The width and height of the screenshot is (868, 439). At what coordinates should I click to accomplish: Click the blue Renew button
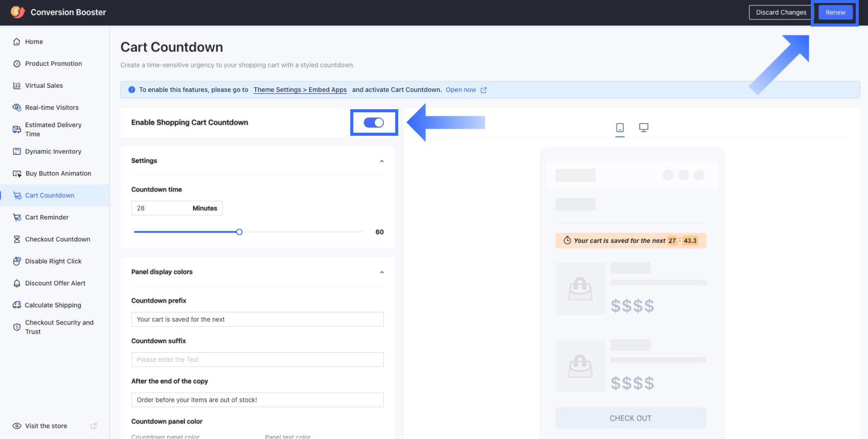[x=835, y=12]
